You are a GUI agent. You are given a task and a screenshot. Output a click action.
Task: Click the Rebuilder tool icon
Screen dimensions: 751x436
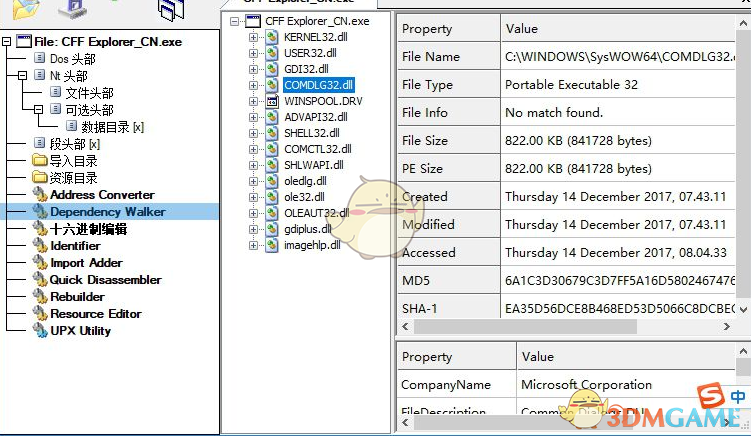(40, 297)
